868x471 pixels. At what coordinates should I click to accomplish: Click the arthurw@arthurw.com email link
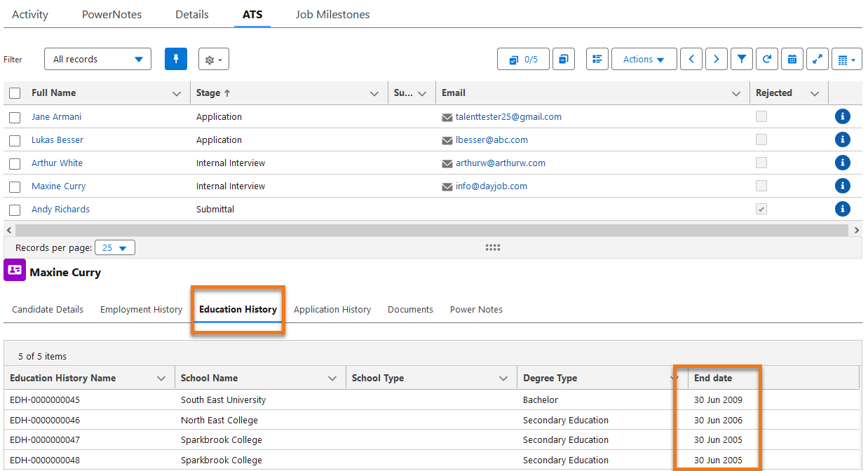tap(501, 163)
